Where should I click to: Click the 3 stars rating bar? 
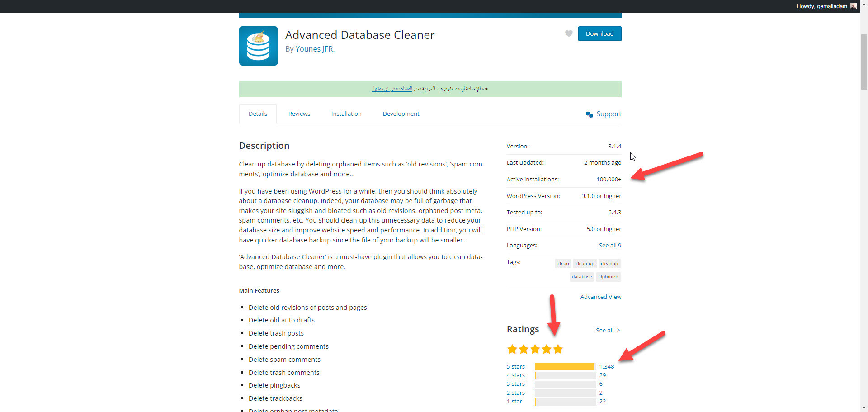tap(565, 384)
